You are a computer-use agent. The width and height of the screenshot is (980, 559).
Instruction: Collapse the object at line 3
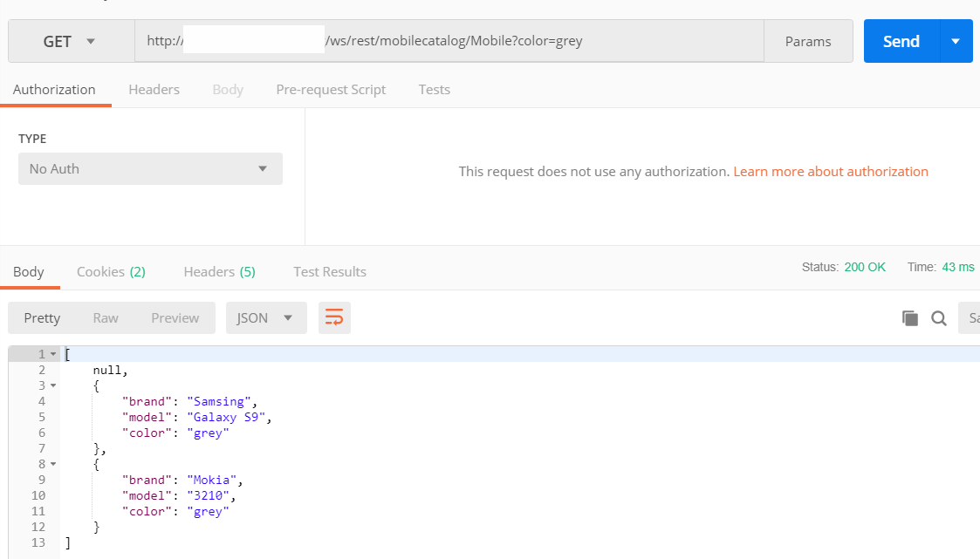pyautogui.click(x=54, y=385)
